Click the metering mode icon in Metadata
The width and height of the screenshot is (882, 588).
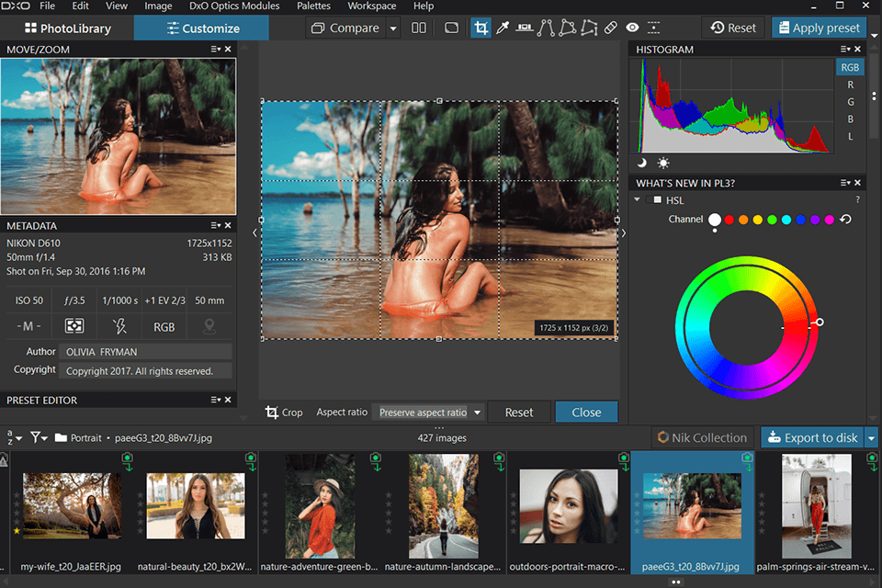pyautogui.click(x=74, y=326)
